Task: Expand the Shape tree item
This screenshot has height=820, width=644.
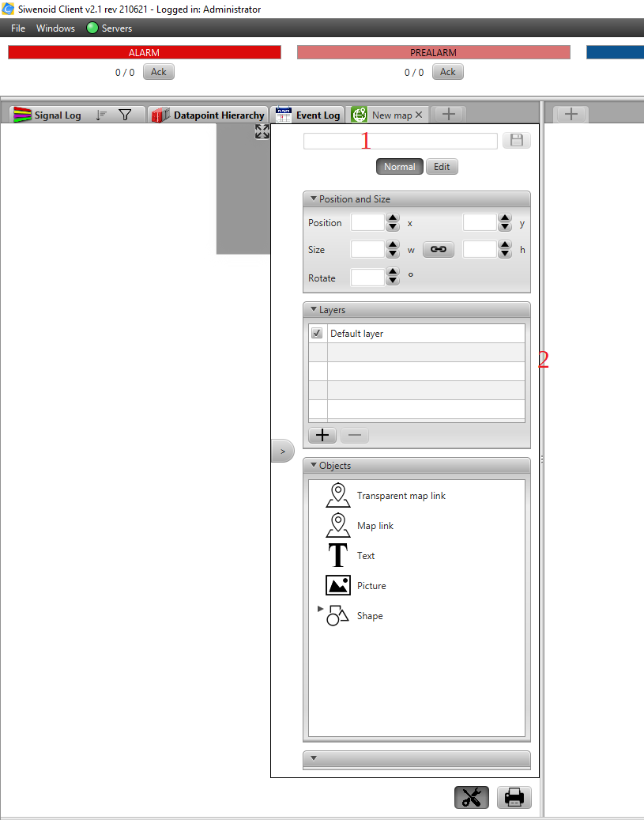Action: click(320, 609)
